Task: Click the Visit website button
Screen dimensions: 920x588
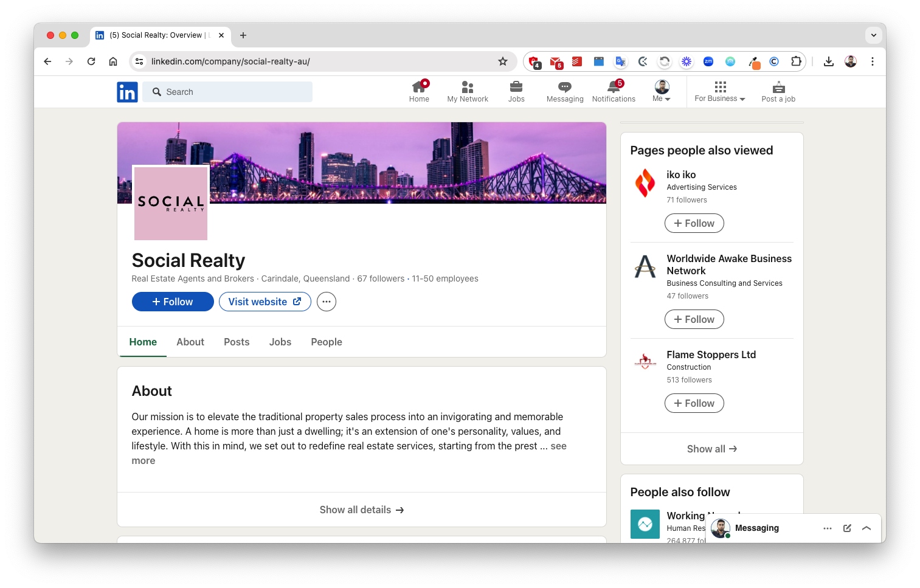Action: tap(265, 302)
